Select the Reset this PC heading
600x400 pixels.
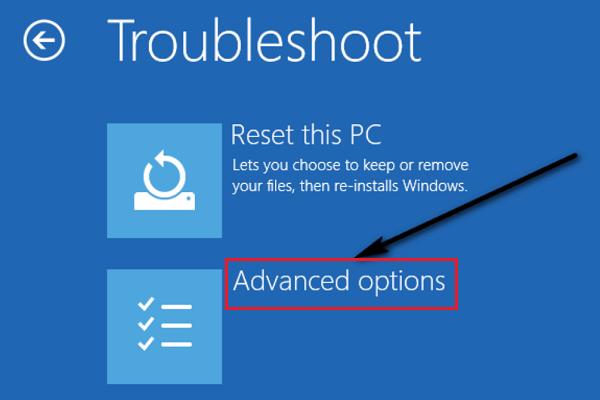point(306,134)
